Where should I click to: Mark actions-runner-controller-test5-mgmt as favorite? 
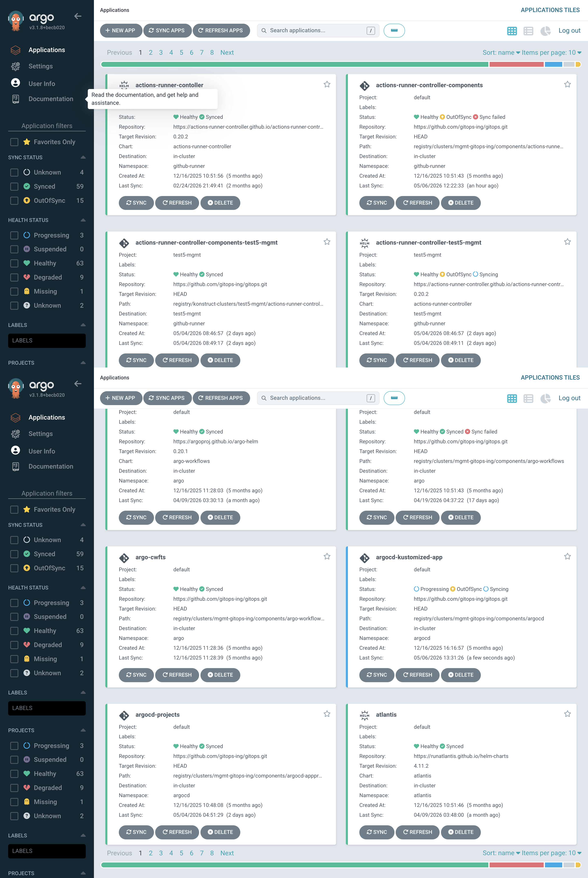pyautogui.click(x=567, y=242)
